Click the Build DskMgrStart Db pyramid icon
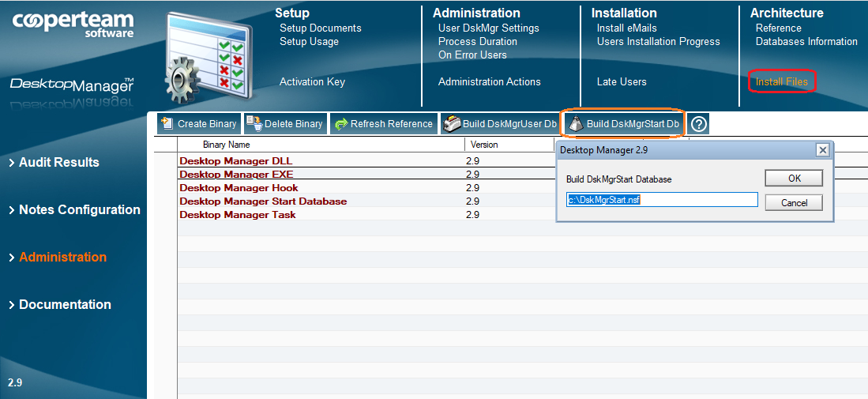The height and width of the screenshot is (399, 868). (x=577, y=124)
